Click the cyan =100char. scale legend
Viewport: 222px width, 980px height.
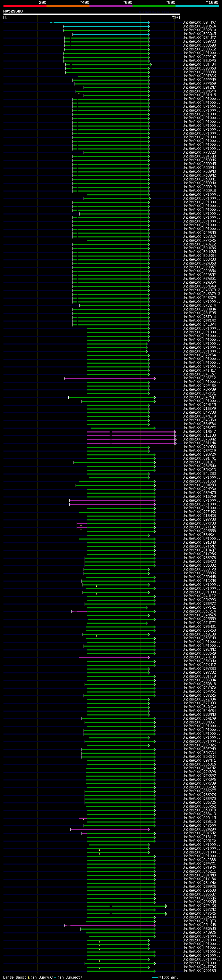coord(165,977)
